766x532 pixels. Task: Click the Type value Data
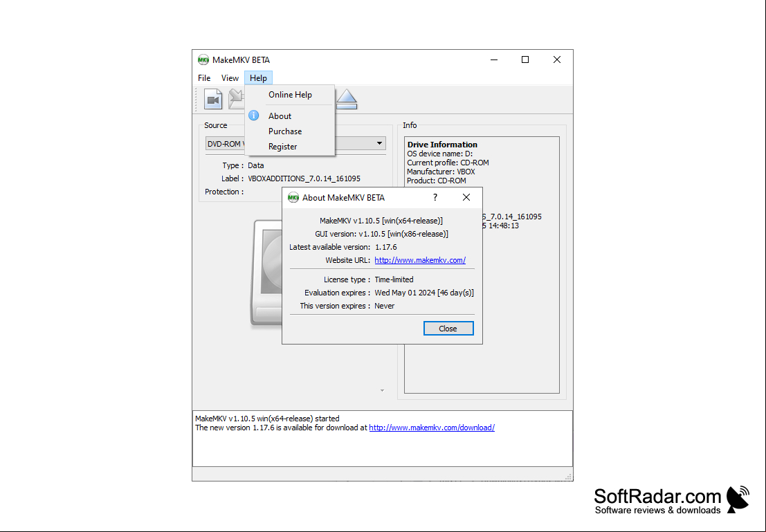[x=255, y=165]
